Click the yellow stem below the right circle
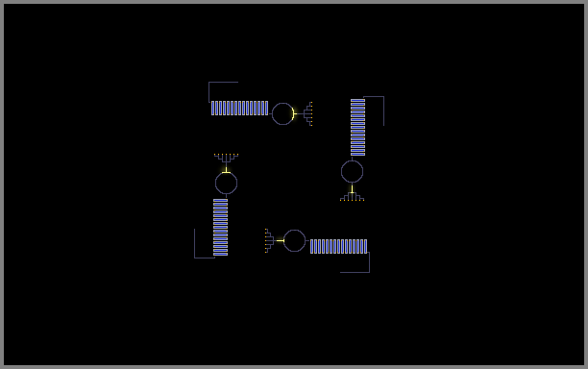Screen dimensions: 588x369 (x=352, y=187)
